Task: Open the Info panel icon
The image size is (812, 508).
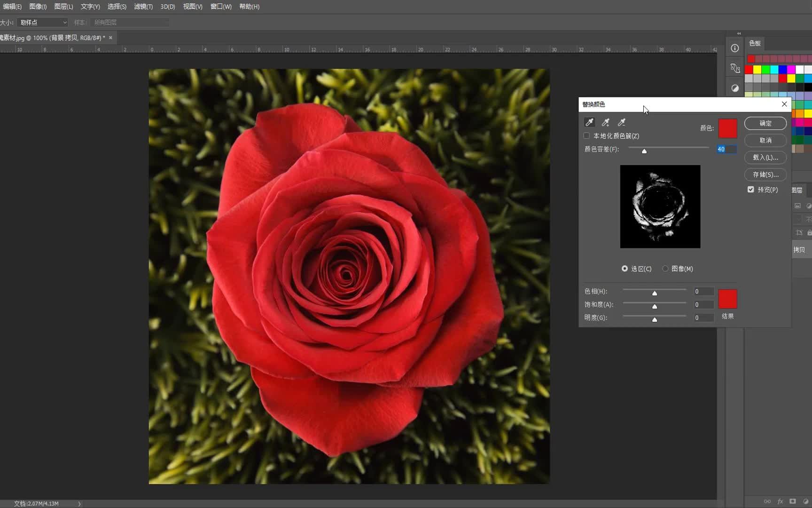Action: pyautogui.click(x=735, y=48)
